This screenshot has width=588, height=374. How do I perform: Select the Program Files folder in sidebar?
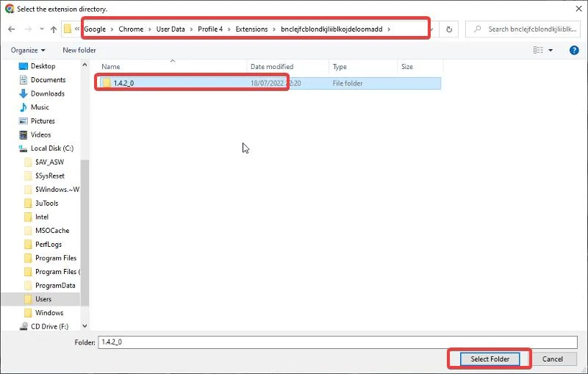(x=56, y=258)
